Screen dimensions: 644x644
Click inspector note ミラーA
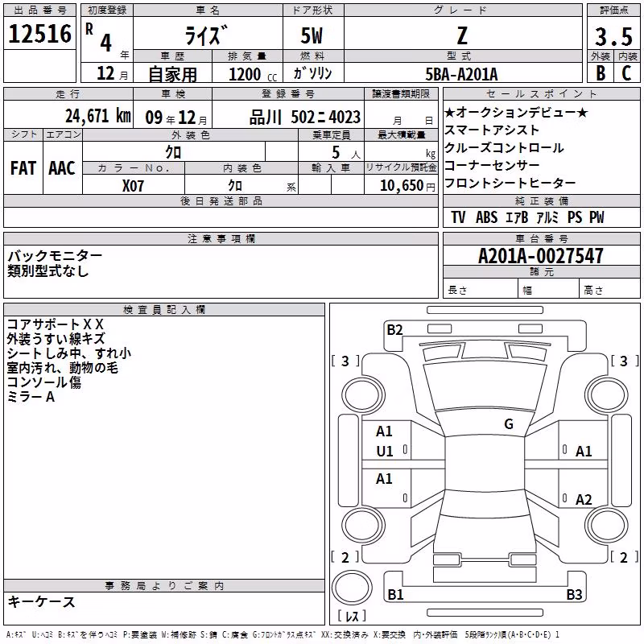point(31,397)
